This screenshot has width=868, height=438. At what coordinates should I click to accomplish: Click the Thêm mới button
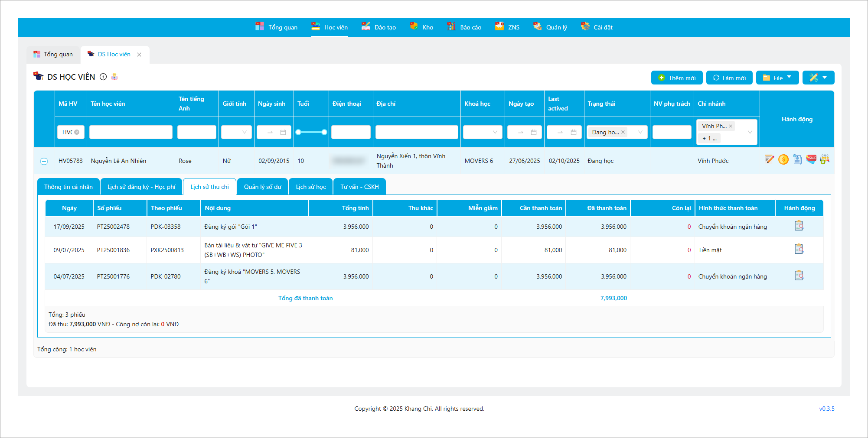(677, 78)
